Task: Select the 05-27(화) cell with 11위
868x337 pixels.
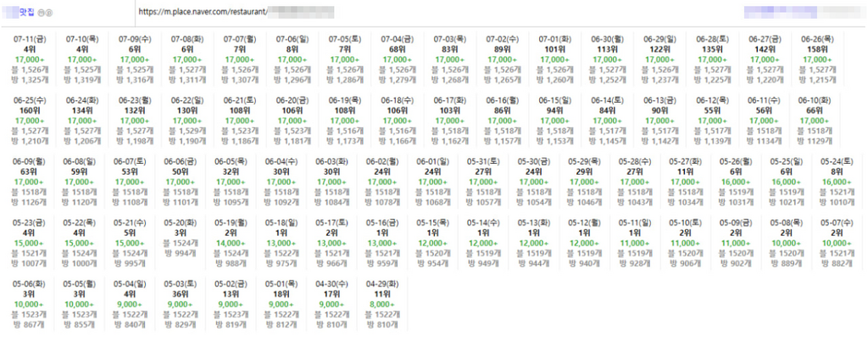Action: pos(684,183)
